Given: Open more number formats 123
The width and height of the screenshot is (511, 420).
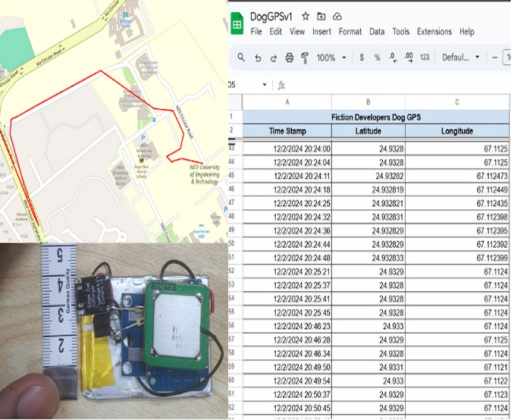Looking at the screenshot, I should coord(425,58).
